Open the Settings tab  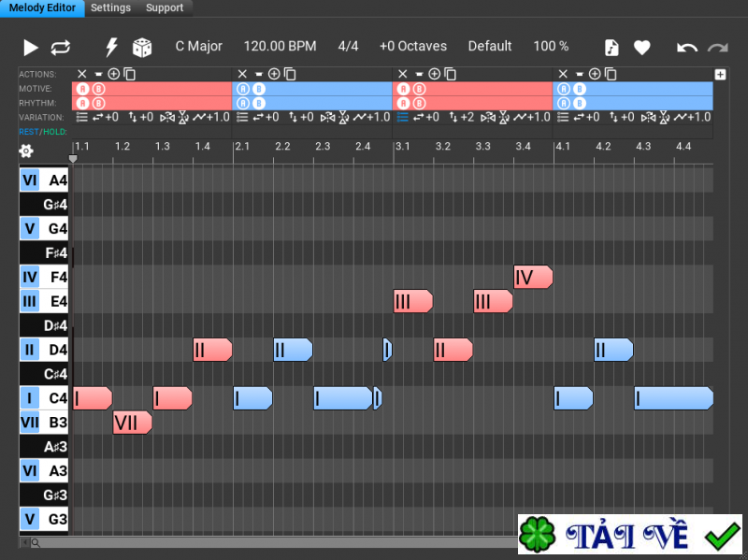click(x=110, y=8)
